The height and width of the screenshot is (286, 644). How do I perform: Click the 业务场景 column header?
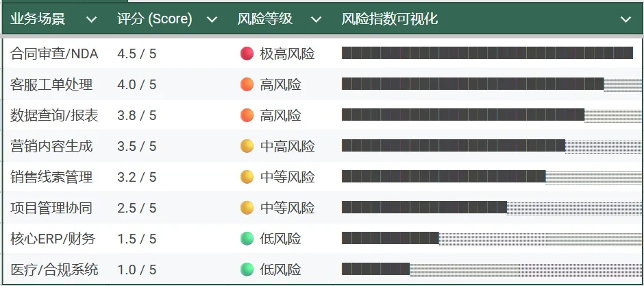click(38, 19)
